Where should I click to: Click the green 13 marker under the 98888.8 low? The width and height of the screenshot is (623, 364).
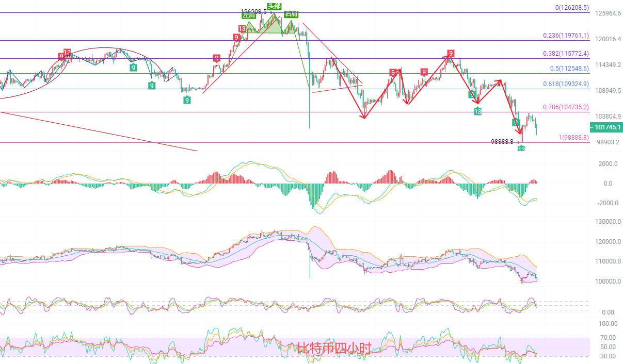pyautogui.click(x=521, y=149)
